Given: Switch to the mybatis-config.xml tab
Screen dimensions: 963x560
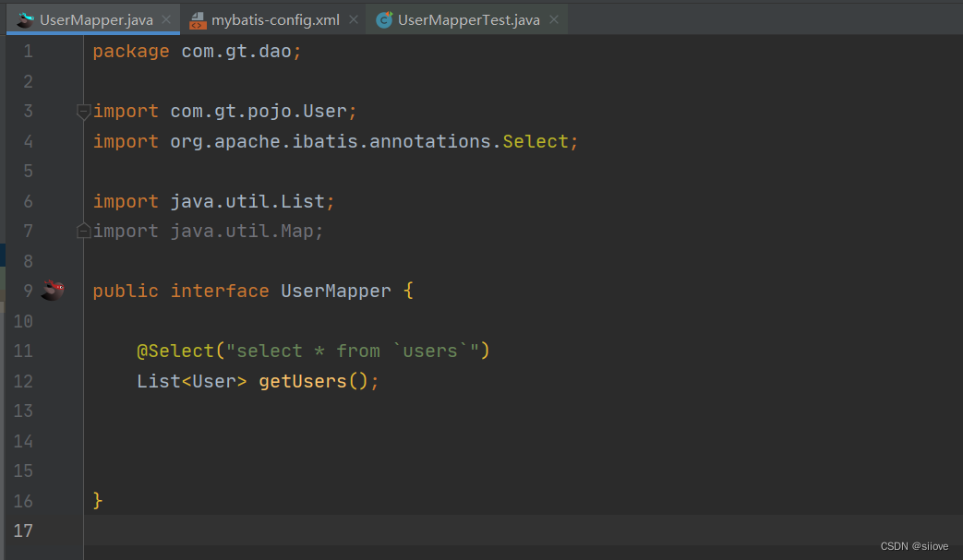Looking at the screenshot, I should (x=275, y=19).
